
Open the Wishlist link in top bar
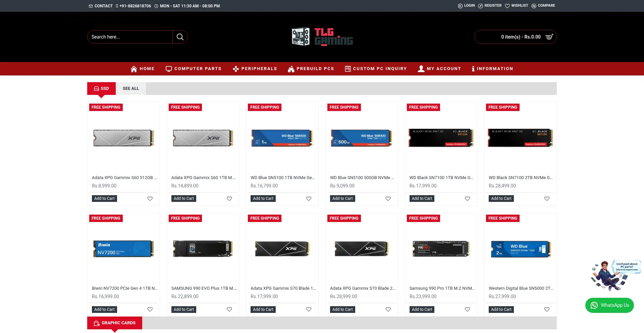coord(517,6)
